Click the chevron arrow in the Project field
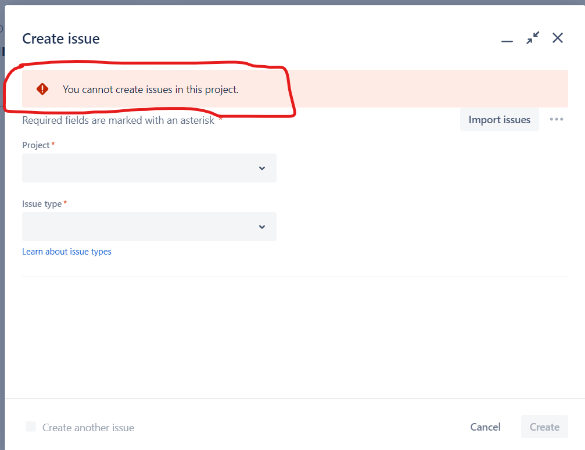 [262, 168]
